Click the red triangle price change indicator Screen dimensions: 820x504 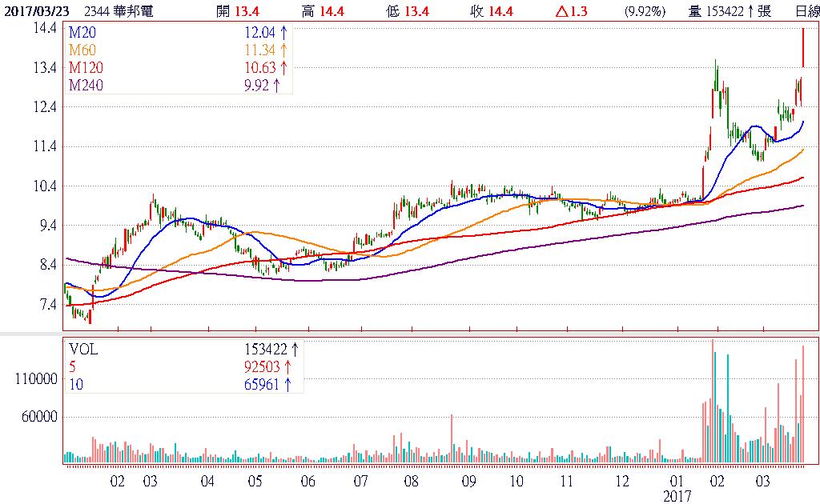(x=561, y=10)
